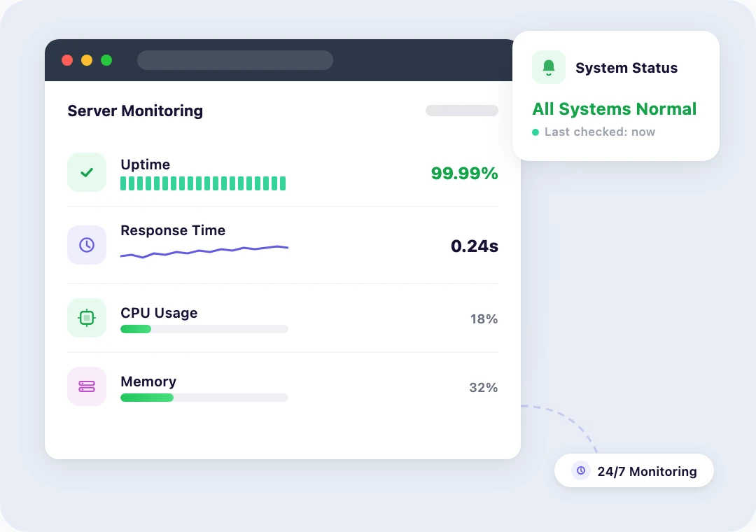Toggle the red traffic light control
The image size is (756, 532).
click(67, 60)
